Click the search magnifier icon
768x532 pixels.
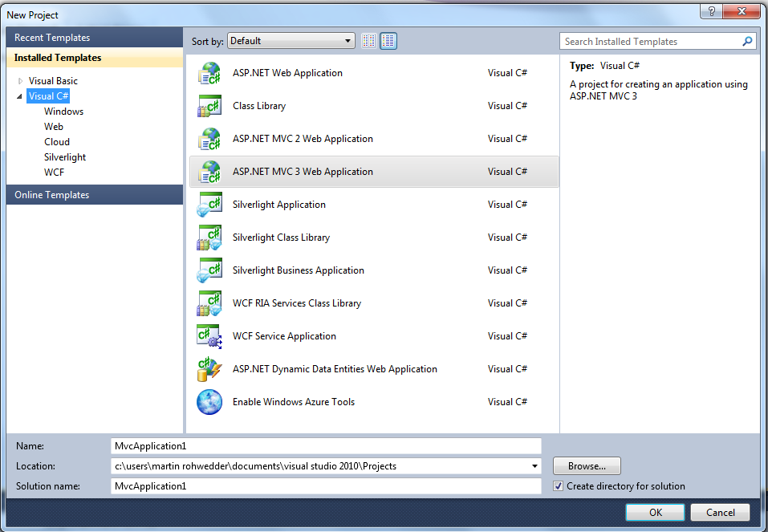coord(747,42)
